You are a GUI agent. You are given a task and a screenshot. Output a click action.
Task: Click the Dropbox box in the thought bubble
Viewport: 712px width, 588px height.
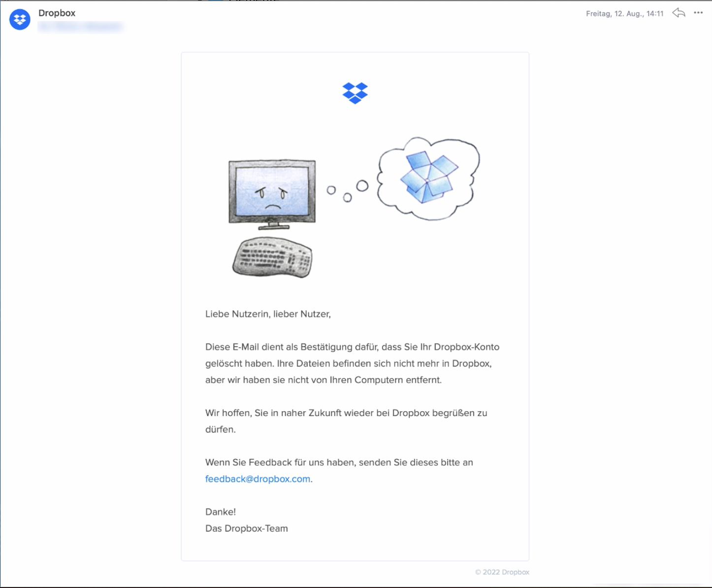(429, 176)
